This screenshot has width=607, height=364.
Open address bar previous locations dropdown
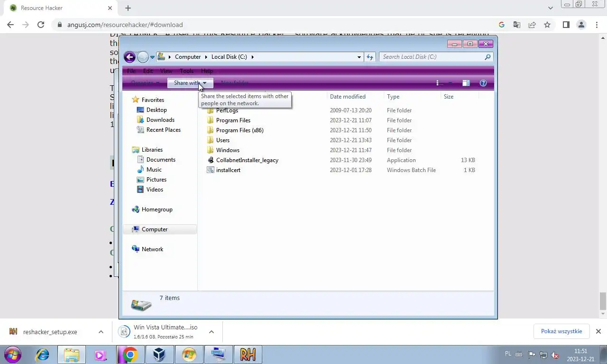[359, 57]
